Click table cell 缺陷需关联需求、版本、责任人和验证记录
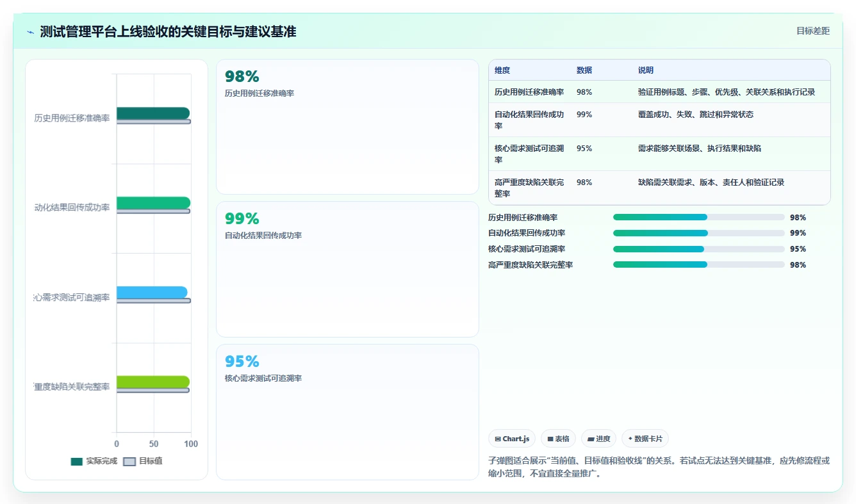The width and height of the screenshot is (856, 504). [x=711, y=183]
